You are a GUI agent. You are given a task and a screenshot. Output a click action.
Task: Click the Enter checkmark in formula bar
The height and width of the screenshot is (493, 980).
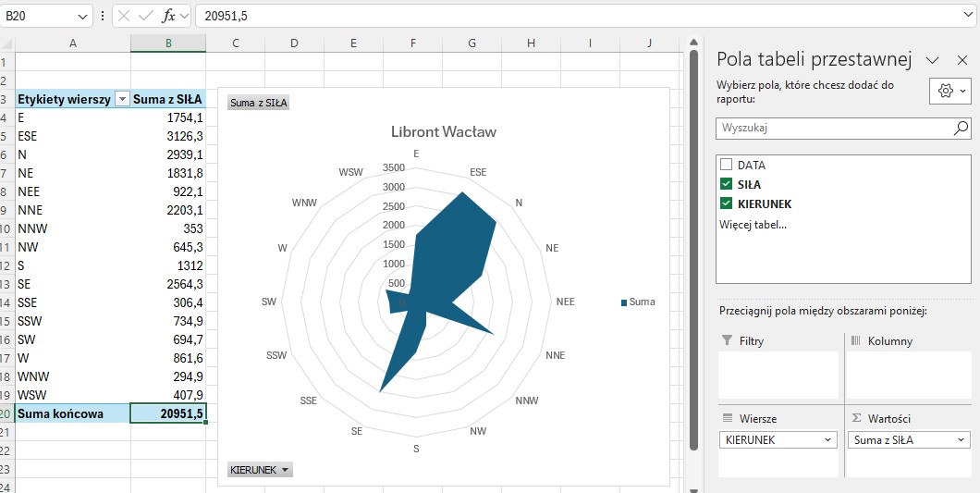point(145,16)
